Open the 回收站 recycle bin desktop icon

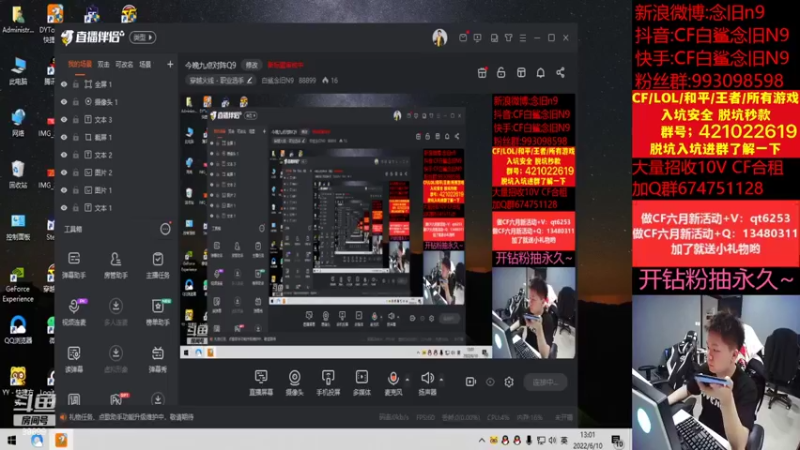pyautogui.click(x=17, y=173)
